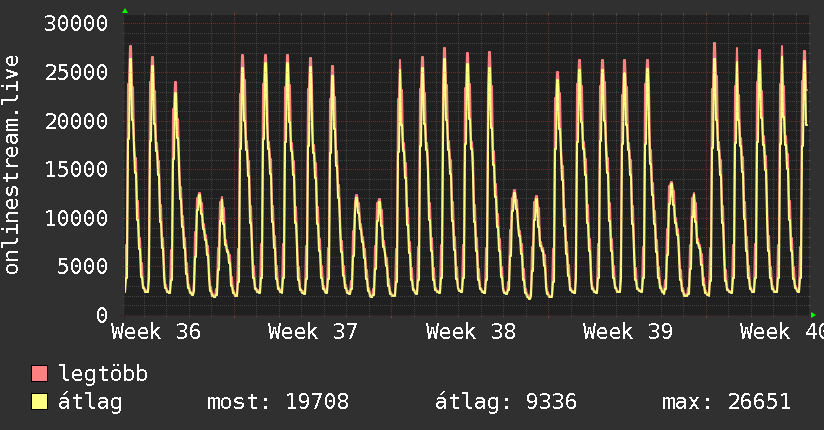
Task: Click the 20000 y-axis label
Action: [x=76, y=121]
